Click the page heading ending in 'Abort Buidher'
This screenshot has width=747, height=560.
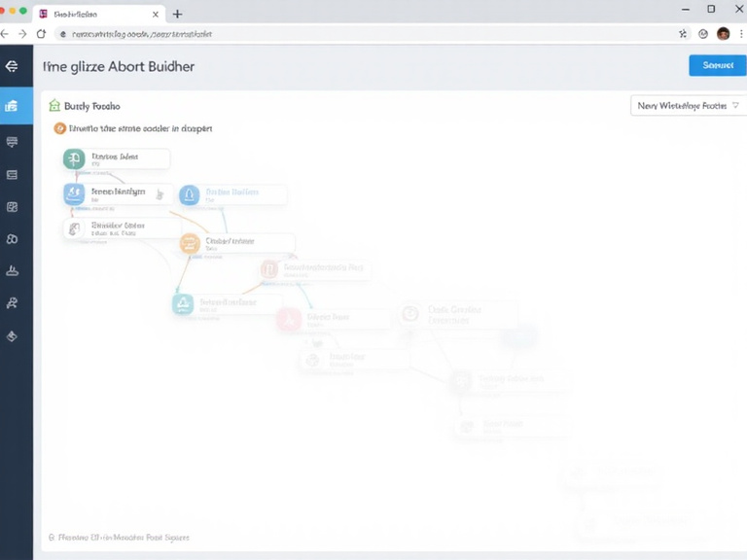point(119,66)
